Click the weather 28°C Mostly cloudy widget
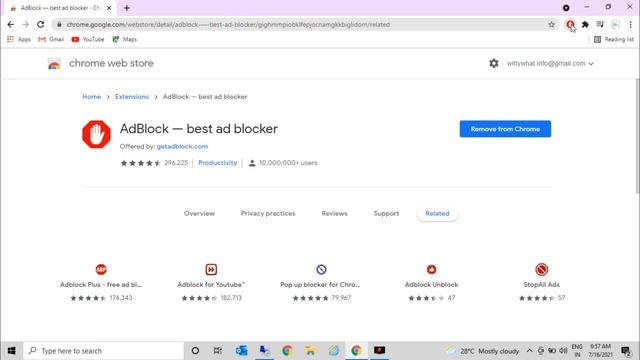Image resolution: width=640 pixels, height=360 pixels. (x=483, y=351)
